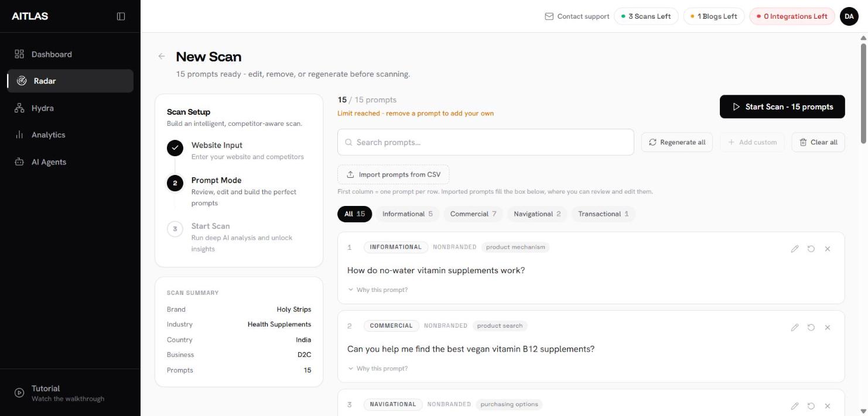This screenshot has height=416, width=868.
Task: Edit prompt 1 with pencil icon
Action: (795, 249)
